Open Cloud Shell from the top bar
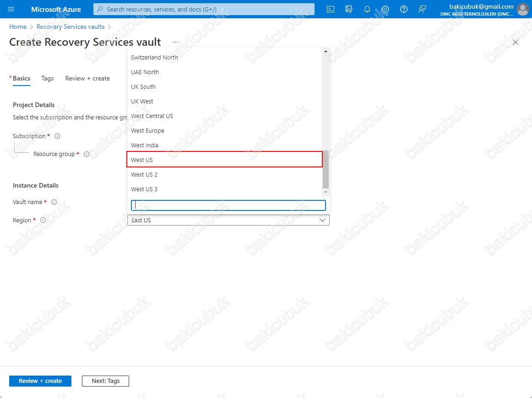The width and height of the screenshot is (532, 398). pos(330,9)
